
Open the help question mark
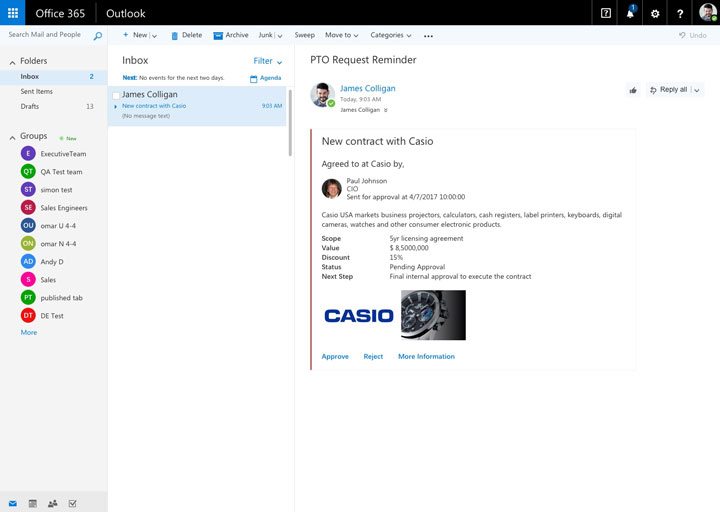point(680,13)
